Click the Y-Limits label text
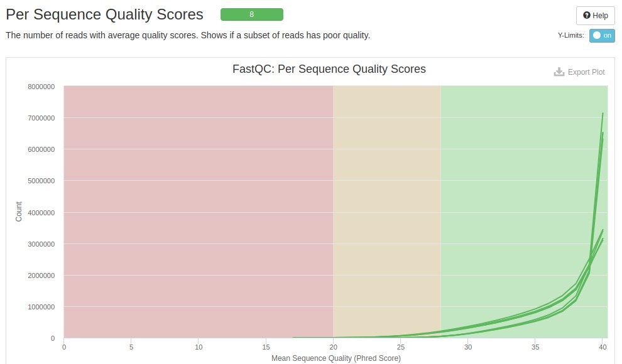 click(570, 36)
